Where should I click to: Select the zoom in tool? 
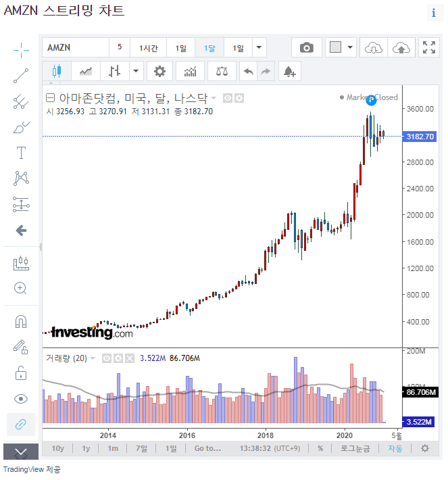20,289
